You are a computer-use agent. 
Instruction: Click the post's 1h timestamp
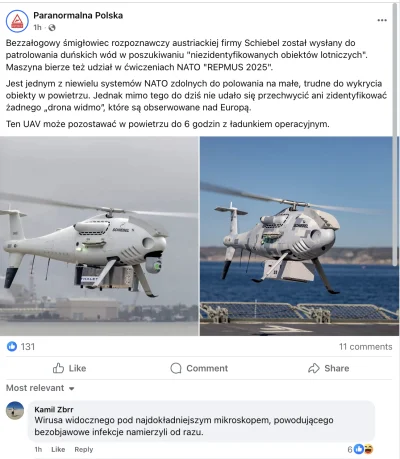point(37,28)
